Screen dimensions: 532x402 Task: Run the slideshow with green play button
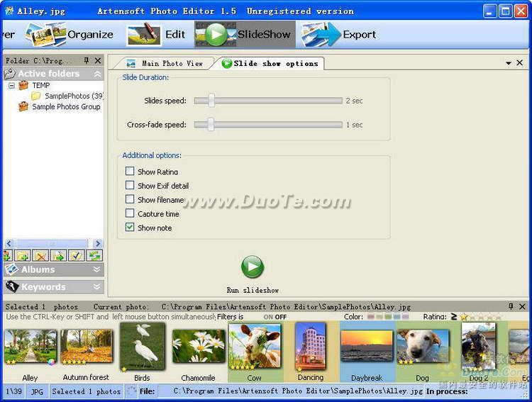(x=253, y=267)
